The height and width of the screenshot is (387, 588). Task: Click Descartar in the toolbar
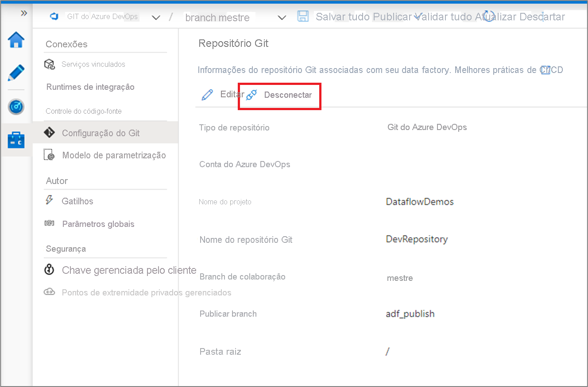(x=542, y=17)
